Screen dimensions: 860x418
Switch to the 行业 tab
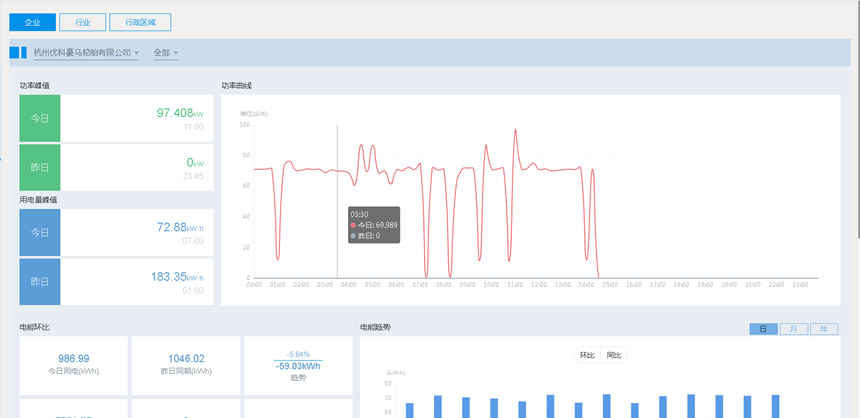point(82,21)
